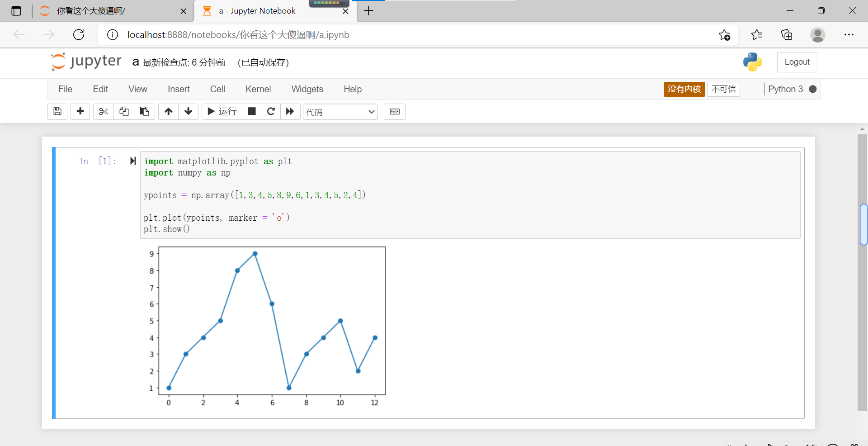The height and width of the screenshot is (446, 868).
Task: Click inside the code cell editor
Action: click(470, 195)
